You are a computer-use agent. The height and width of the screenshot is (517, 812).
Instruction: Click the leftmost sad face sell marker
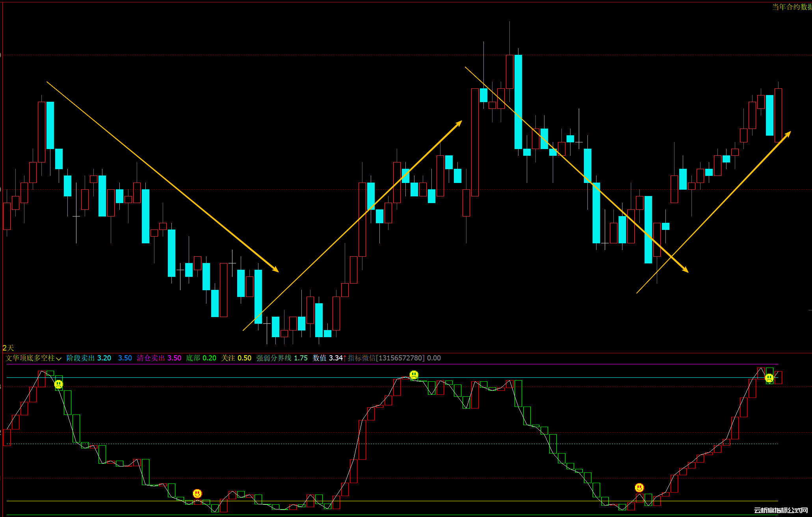coord(58,384)
